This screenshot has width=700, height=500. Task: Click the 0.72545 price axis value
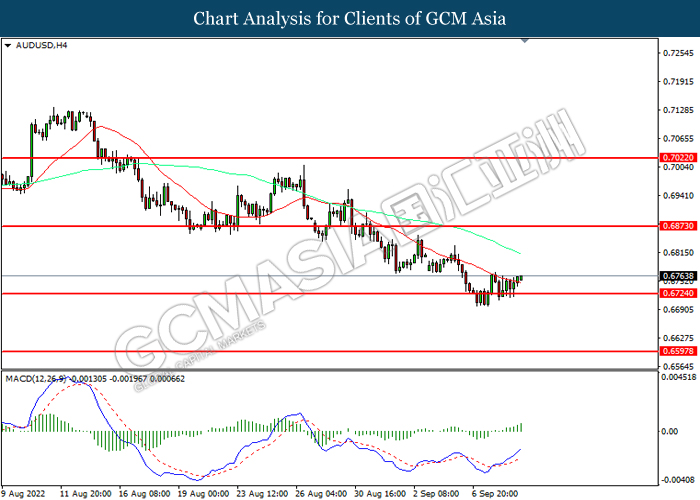(679, 53)
